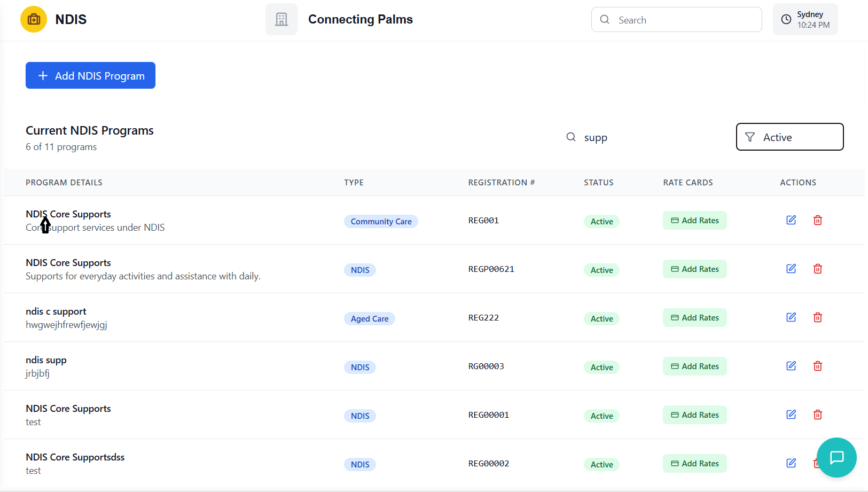Delete the REG222 ndis c support program
Screen dimensions: 868x492
(817, 317)
